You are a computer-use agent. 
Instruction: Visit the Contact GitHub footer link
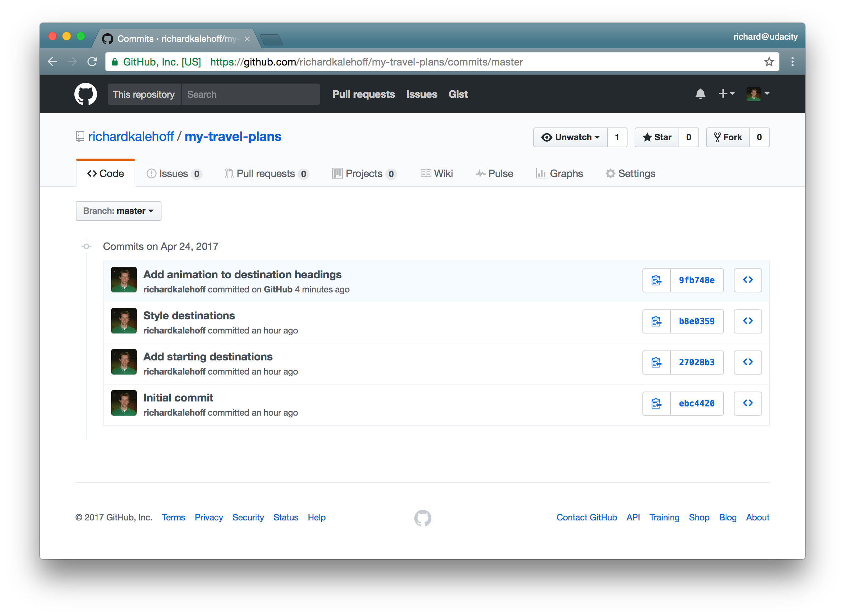[x=586, y=518]
